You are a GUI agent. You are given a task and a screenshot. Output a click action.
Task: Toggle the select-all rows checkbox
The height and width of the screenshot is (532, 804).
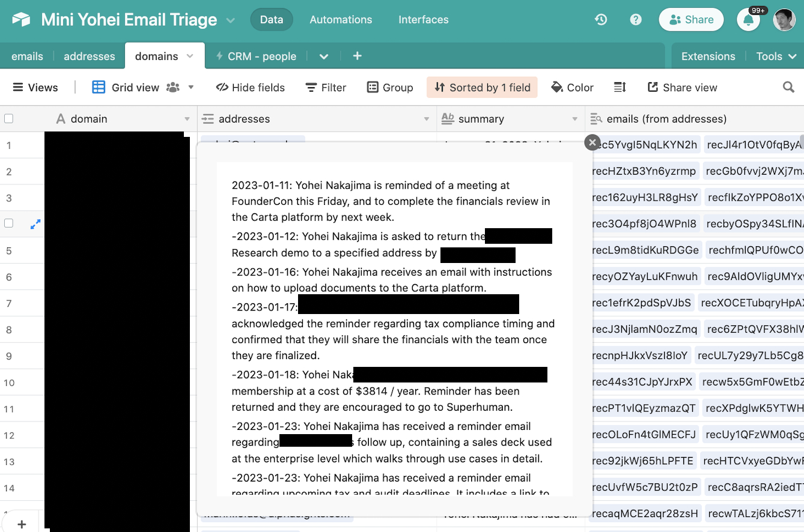(x=9, y=119)
